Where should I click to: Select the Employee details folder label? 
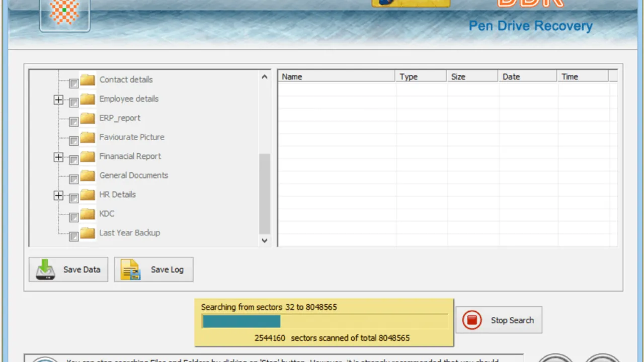pyautogui.click(x=129, y=99)
